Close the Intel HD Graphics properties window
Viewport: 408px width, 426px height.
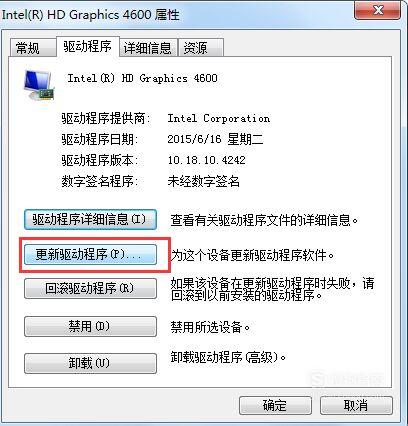coord(377,11)
